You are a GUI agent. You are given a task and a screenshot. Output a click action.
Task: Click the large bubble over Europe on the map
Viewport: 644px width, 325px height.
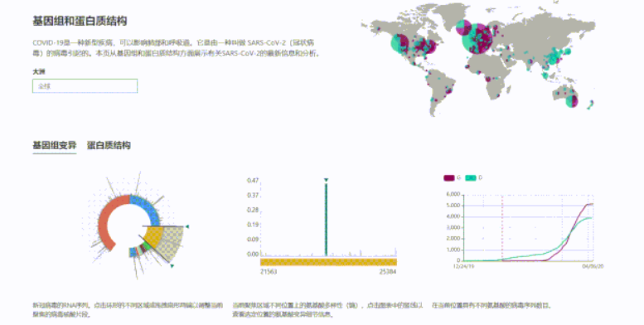[477, 39]
